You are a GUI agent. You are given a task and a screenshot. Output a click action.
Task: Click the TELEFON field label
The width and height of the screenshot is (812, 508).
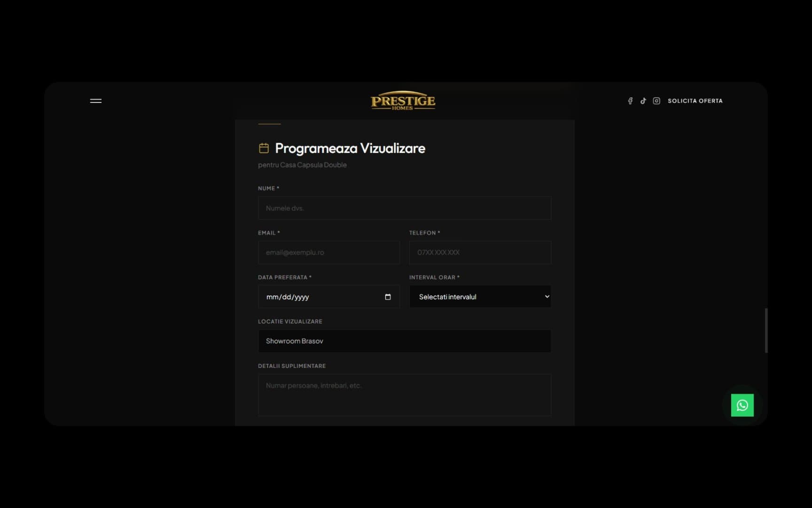click(424, 233)
